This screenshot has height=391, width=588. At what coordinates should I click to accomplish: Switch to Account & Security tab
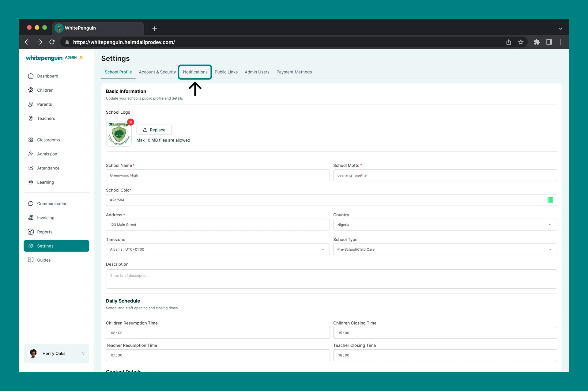coord(157,72)
